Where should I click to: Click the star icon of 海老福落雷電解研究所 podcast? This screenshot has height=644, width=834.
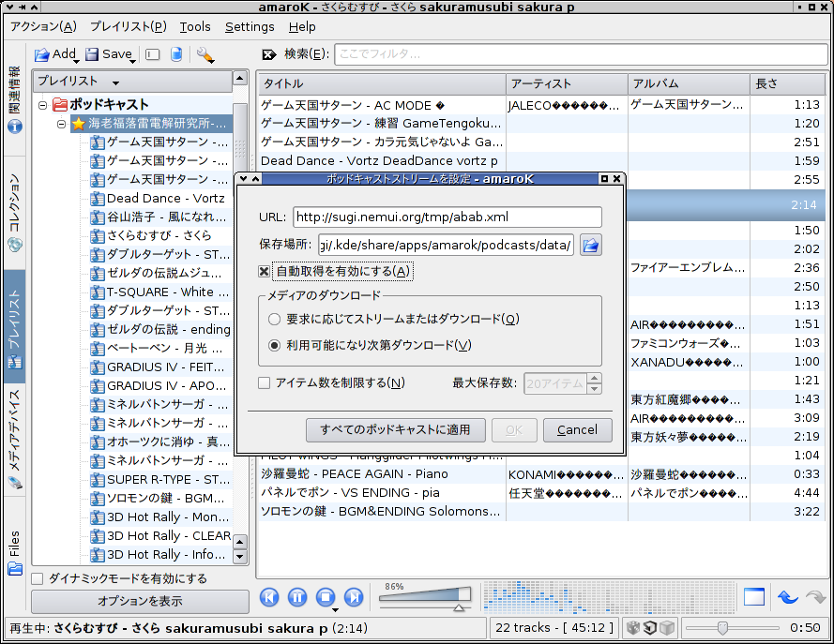tap(78, 124)
